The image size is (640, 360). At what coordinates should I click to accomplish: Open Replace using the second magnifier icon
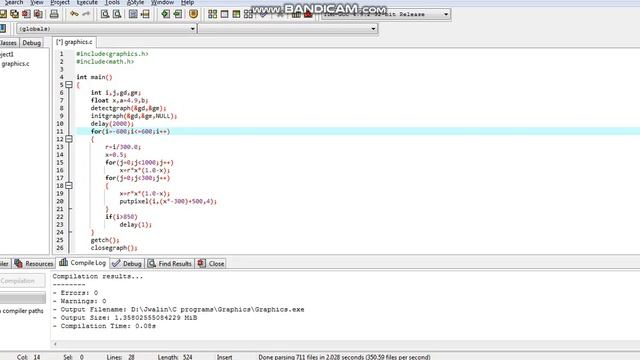117,14
